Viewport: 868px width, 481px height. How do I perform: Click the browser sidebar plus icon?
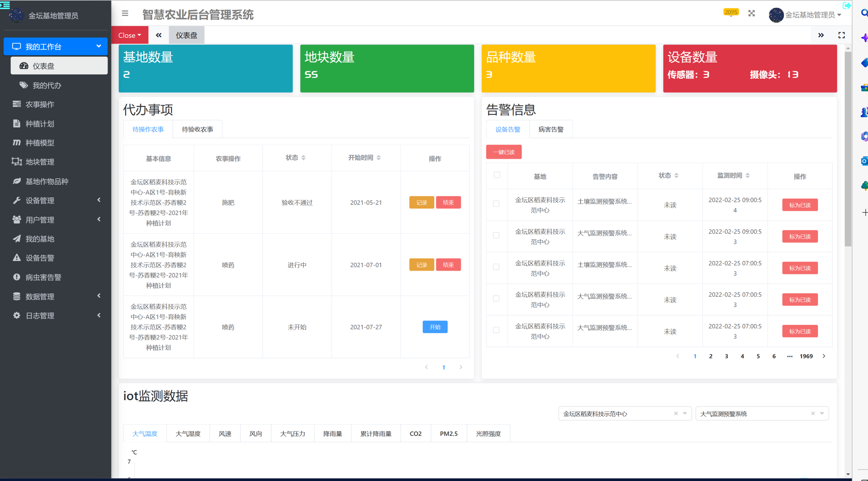click(x=864, y=213)
